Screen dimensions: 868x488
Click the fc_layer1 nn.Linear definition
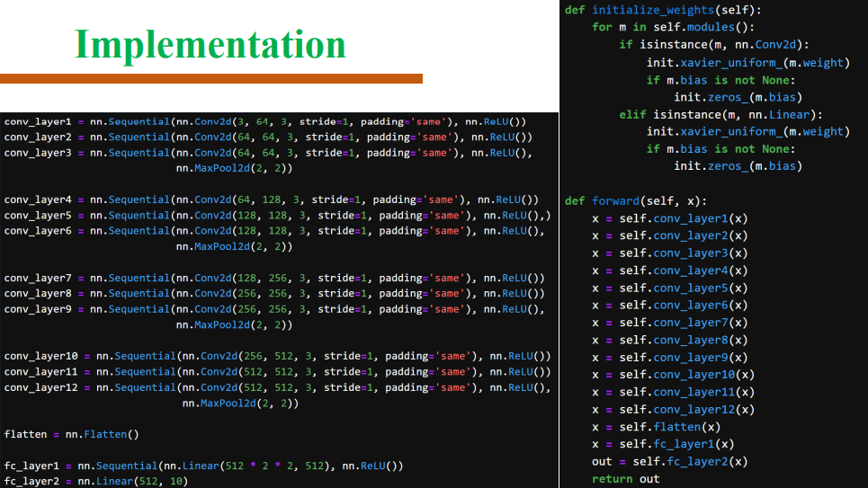(x=203, y=466)
